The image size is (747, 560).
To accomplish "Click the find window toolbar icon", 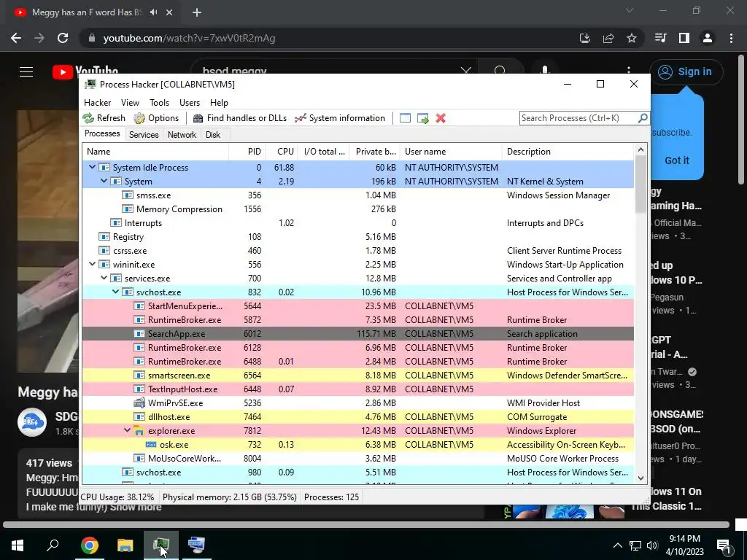I will pyautogui.click(x=405, y=118).
